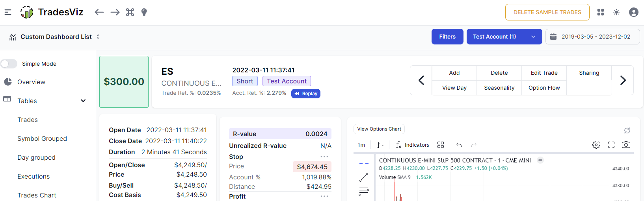Click the Seasonality button
Screen dimensions: 644x201
[x=499, y=88]
